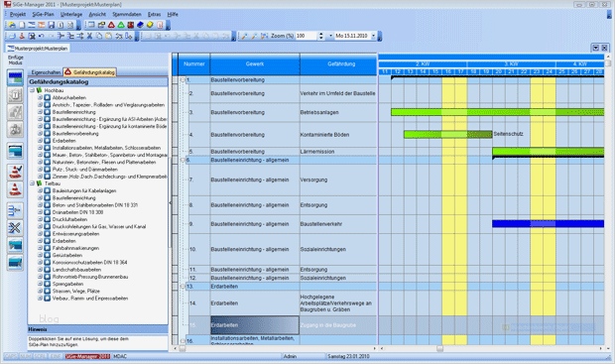Expand the Abbrucharbeiten tree node
Screen dimensions: 615x364
[40, 97]
